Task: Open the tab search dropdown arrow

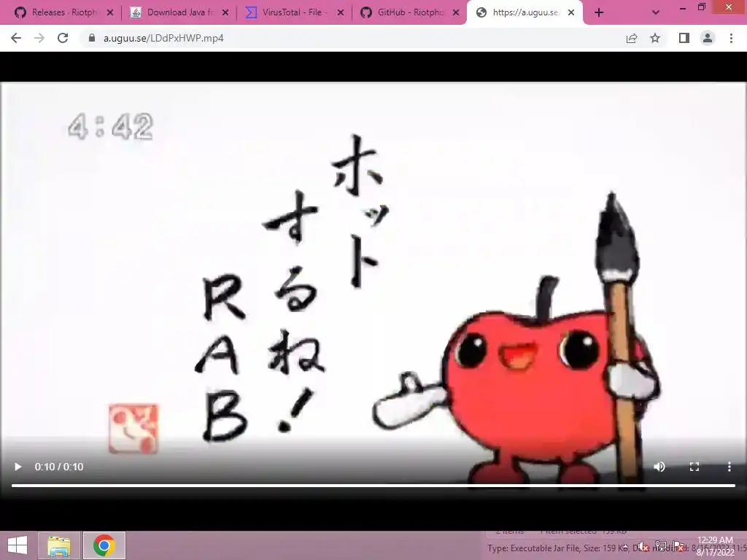Action: point(656,13)
